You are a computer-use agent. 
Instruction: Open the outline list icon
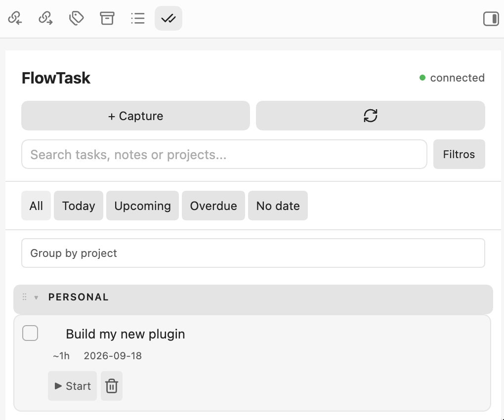(x=138, y=18)
